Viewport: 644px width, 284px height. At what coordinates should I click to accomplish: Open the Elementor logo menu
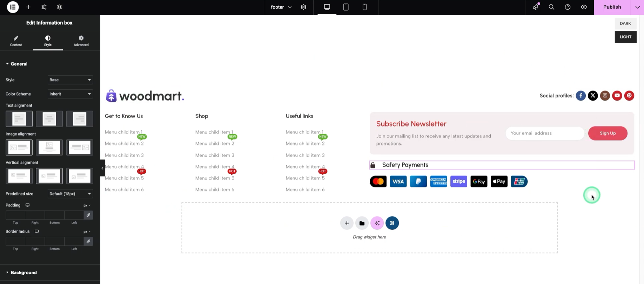tap(13, 7)
